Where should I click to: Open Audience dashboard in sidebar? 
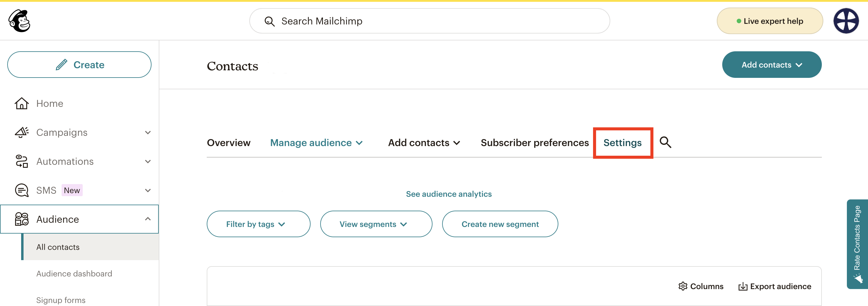(x=74, y=274)
